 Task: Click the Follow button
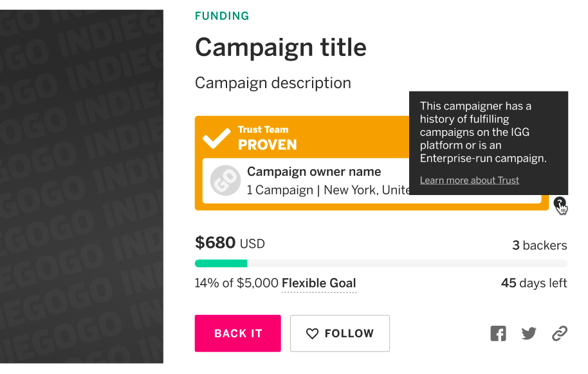(x=340, y=333)
